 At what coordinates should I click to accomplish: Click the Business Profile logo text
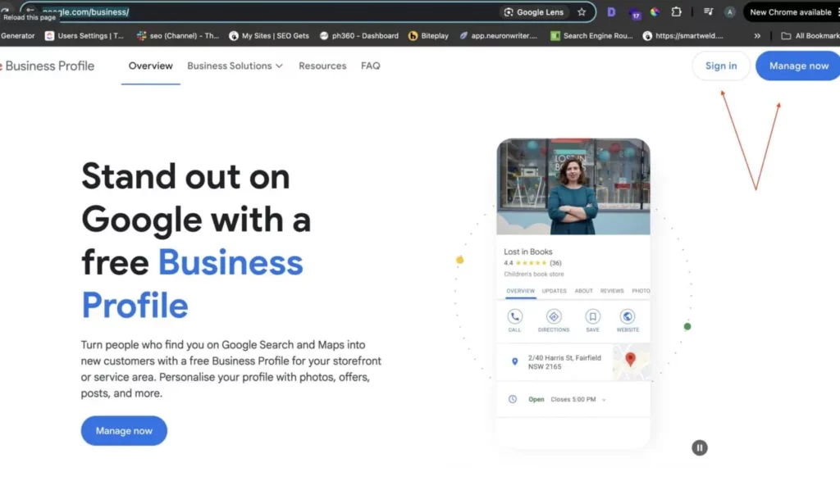49,66
